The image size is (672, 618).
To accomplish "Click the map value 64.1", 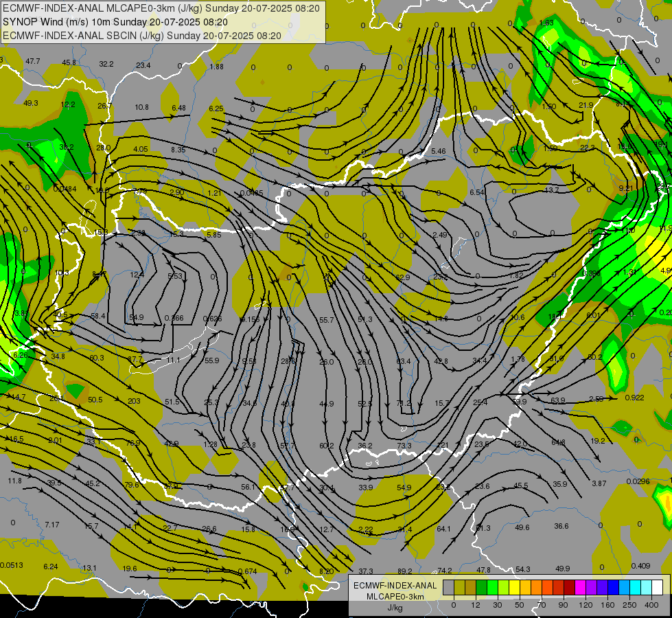I will [443, 529].
